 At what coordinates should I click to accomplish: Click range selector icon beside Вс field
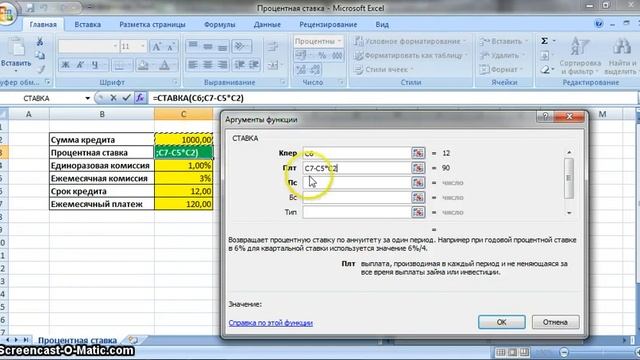click(418, 197)
